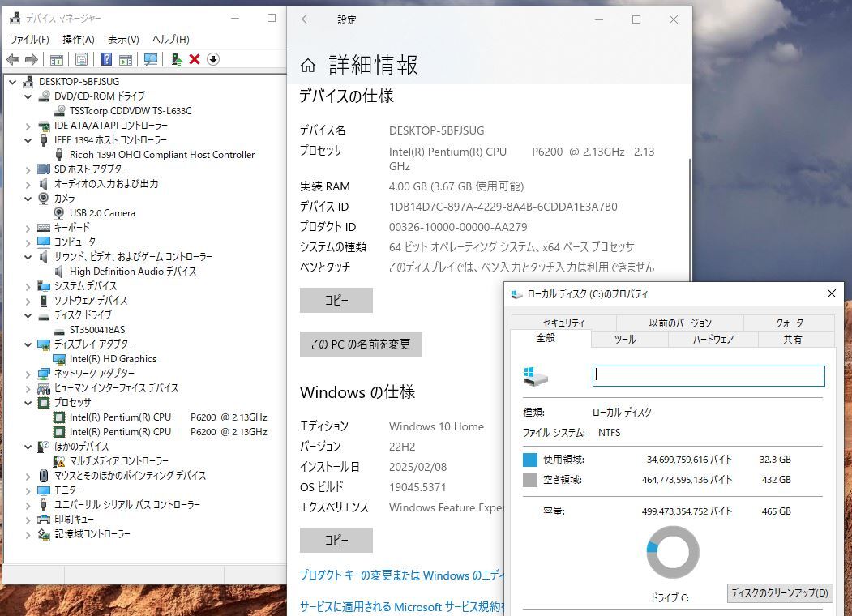Toggle the console tree pane toolbar icon

tap(57, 59)
